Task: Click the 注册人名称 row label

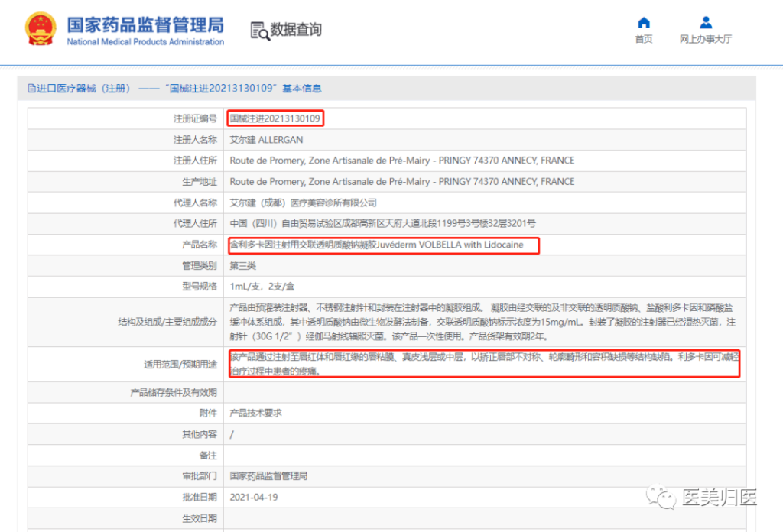Action: click(x=195, y=140)
